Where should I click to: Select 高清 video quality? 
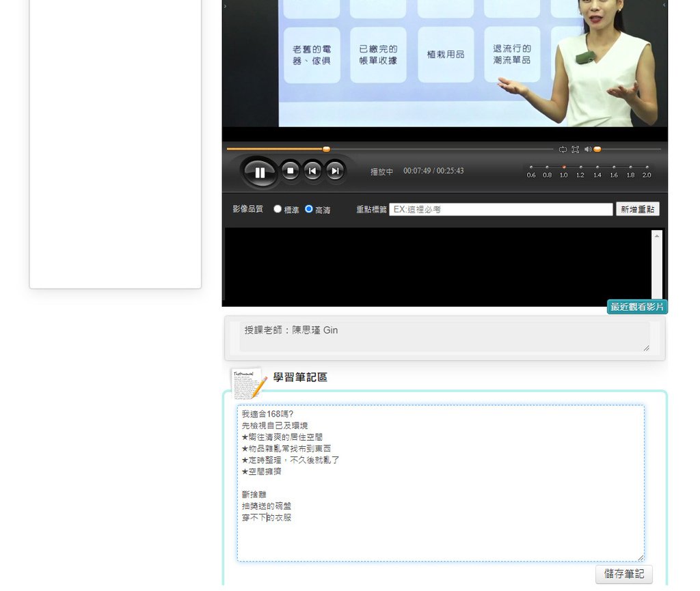point(309,209)
